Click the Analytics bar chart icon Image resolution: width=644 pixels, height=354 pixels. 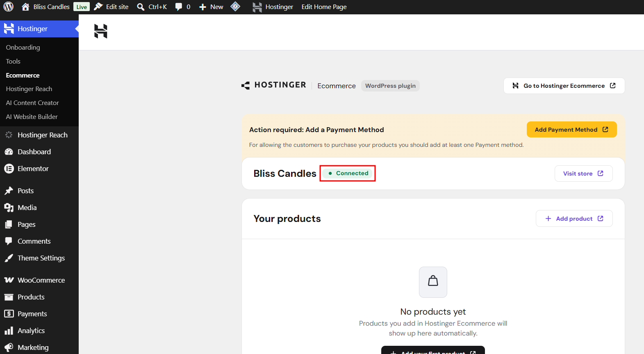pos(9,331)
